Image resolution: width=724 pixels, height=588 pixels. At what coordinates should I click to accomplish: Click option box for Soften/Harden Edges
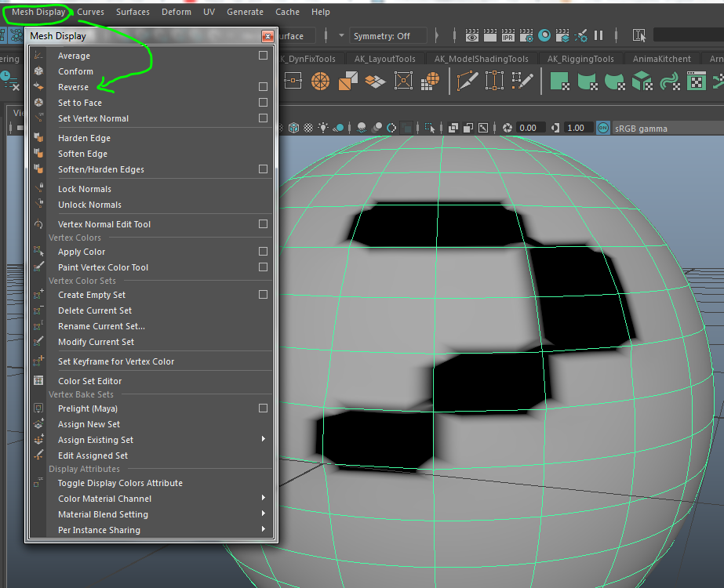click(x=263, y=169)
